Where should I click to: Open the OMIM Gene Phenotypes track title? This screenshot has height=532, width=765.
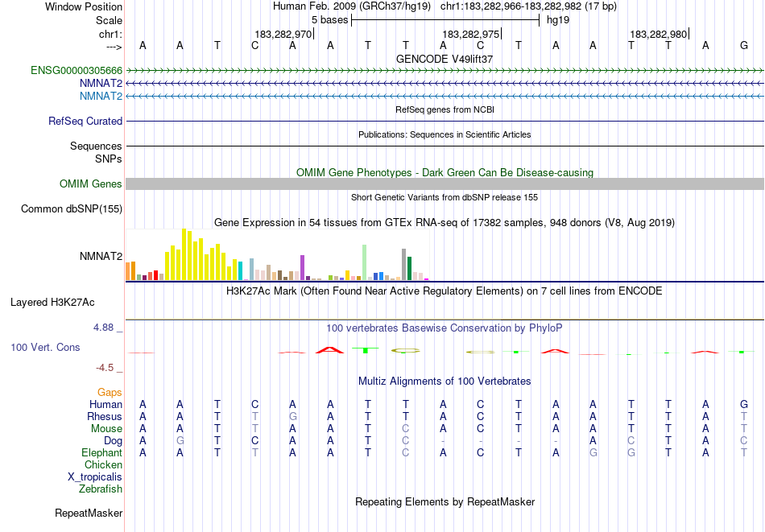click(445, 172)
